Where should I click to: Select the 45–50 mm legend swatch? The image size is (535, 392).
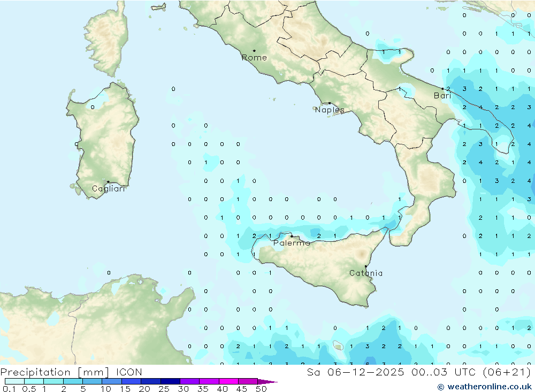(x=248, y=381)
